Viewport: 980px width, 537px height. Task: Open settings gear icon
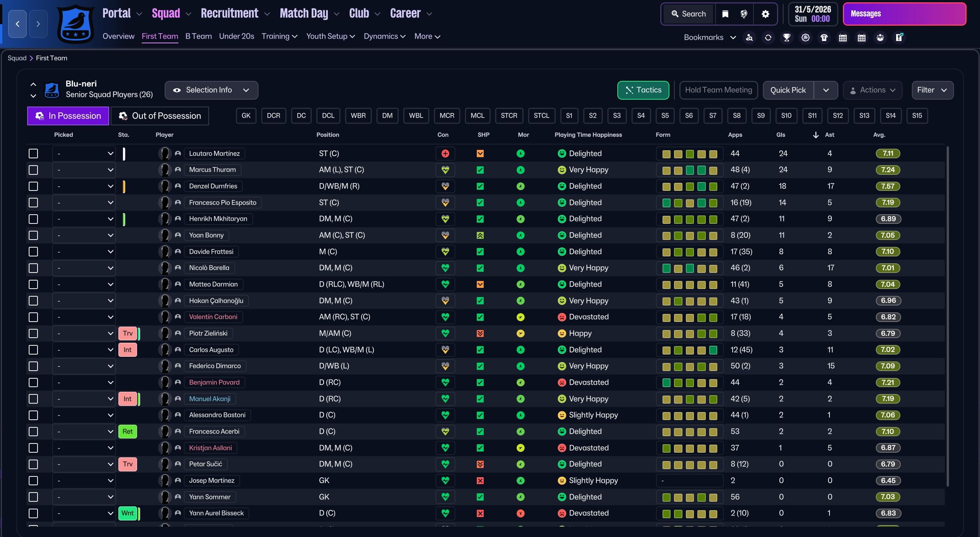[x=765, y=14]
